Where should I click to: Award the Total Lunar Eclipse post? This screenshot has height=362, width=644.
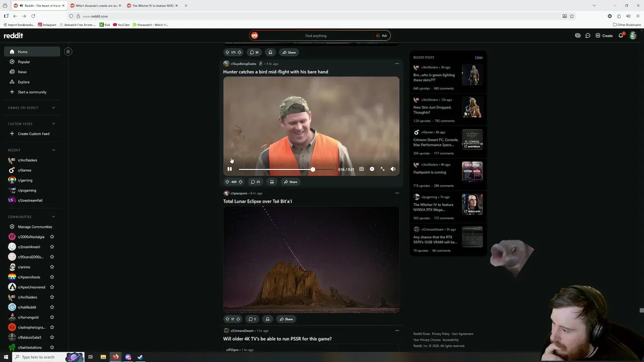268,319
